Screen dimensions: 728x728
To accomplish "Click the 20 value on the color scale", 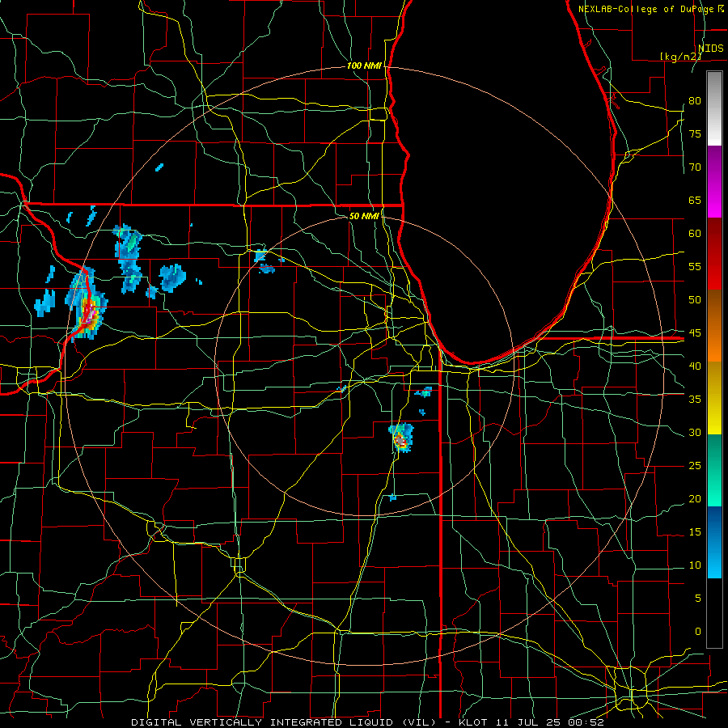I will point(695,498).
